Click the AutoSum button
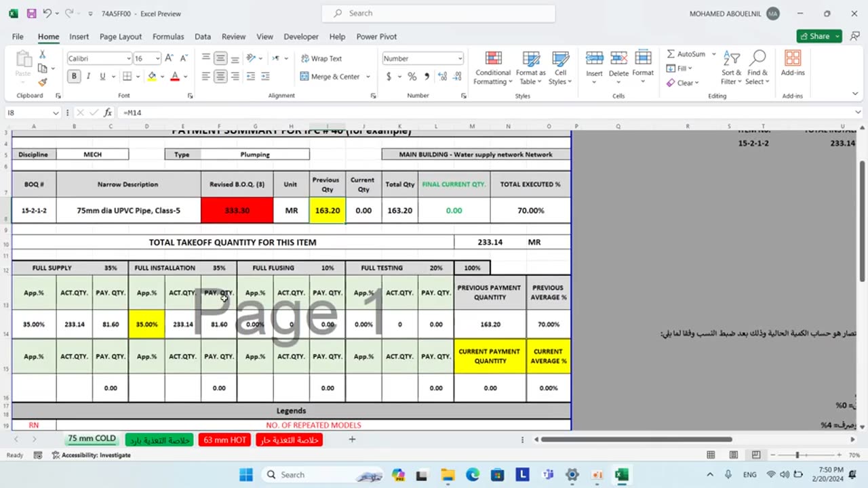868x488 pixels. point(686,54)
